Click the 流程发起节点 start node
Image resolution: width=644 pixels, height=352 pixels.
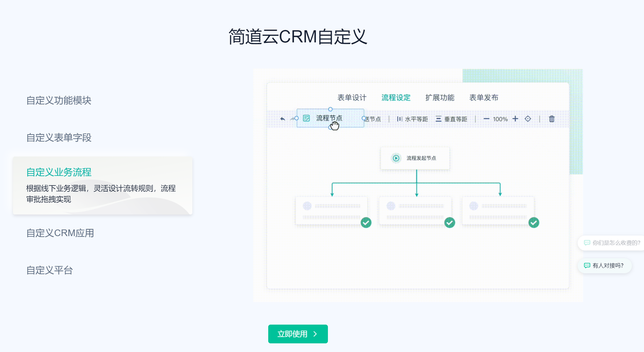[x=415, y=158]
